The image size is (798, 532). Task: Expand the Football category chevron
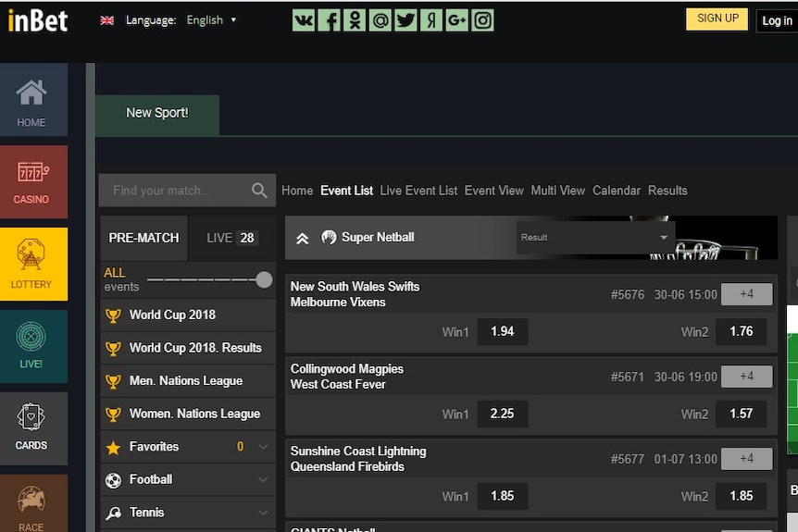click(263, 479)
